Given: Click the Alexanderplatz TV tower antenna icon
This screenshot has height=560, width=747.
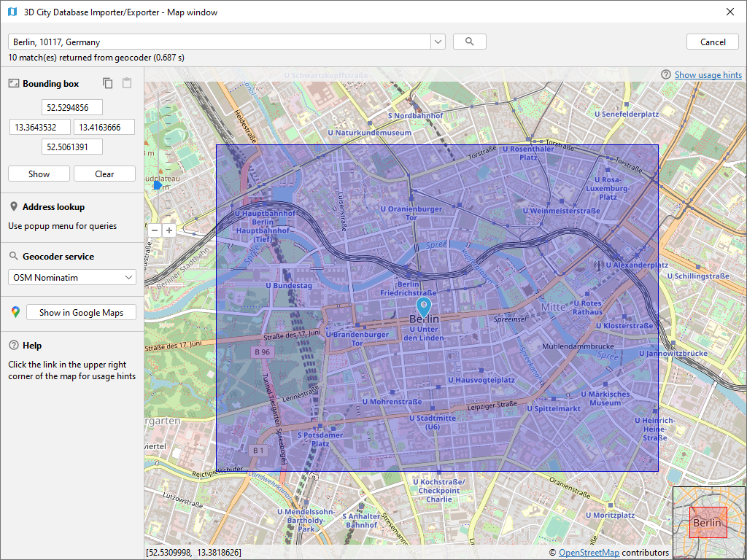Looking at the screenshot, I should click(598, 265).
